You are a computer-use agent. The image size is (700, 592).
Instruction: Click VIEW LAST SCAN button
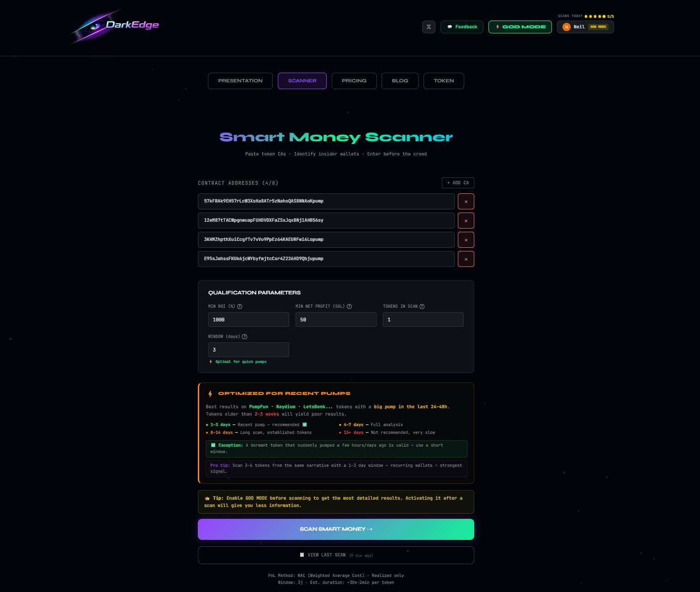coord(336,555)
